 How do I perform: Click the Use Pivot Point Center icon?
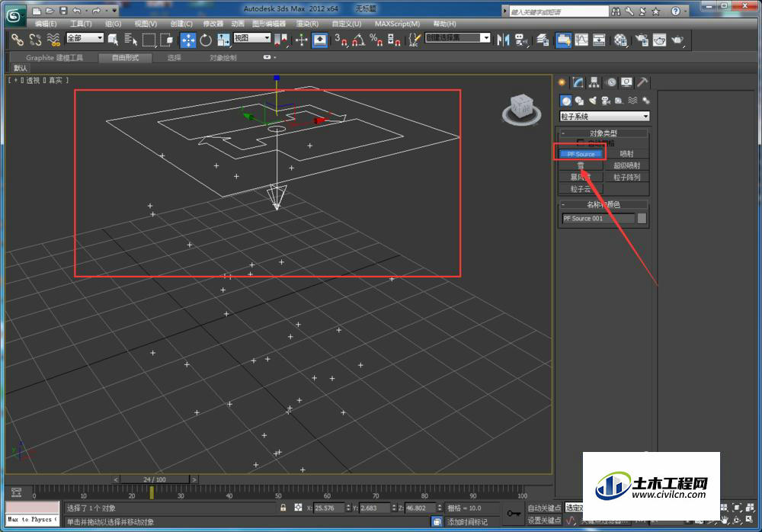point(281,40)
